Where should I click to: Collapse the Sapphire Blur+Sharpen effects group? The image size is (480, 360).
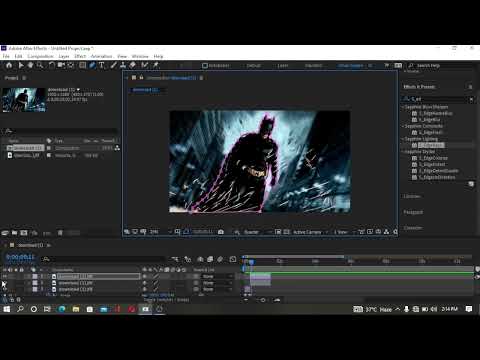[x=403, y=107]
